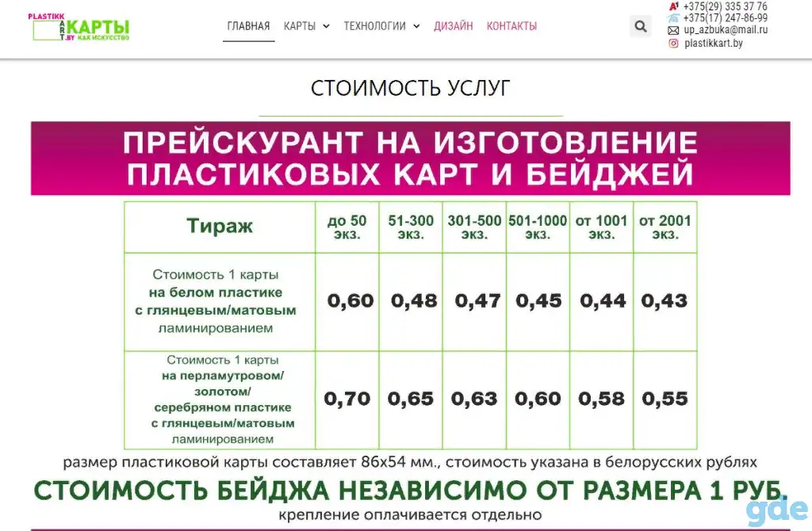Image resolution: width=812 pixels, height=531 pixels.
Task: Click the price 0,47
Action: pos(477,300)
